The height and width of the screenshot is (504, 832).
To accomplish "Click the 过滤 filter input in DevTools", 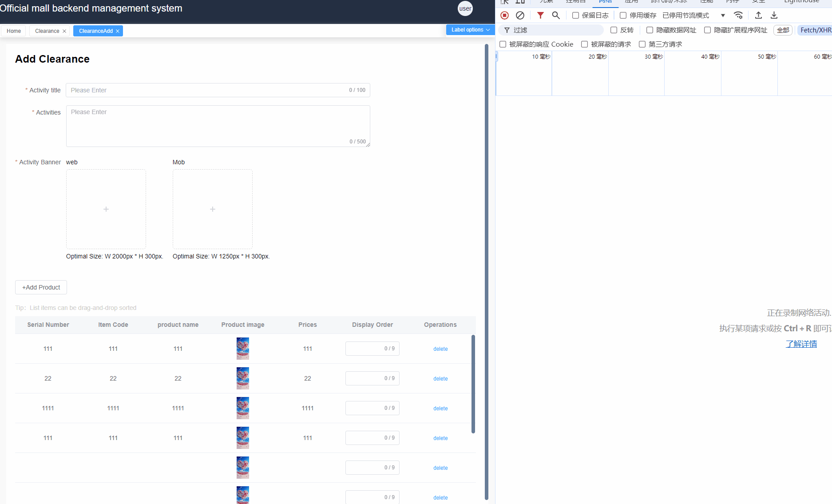I will click(x=551, y=30).
